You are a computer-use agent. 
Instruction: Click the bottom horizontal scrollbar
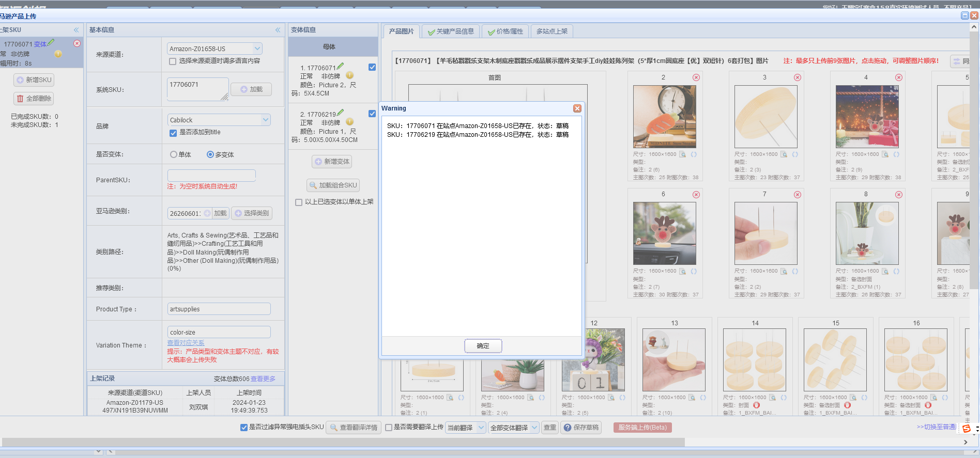[x=343, y=443]
